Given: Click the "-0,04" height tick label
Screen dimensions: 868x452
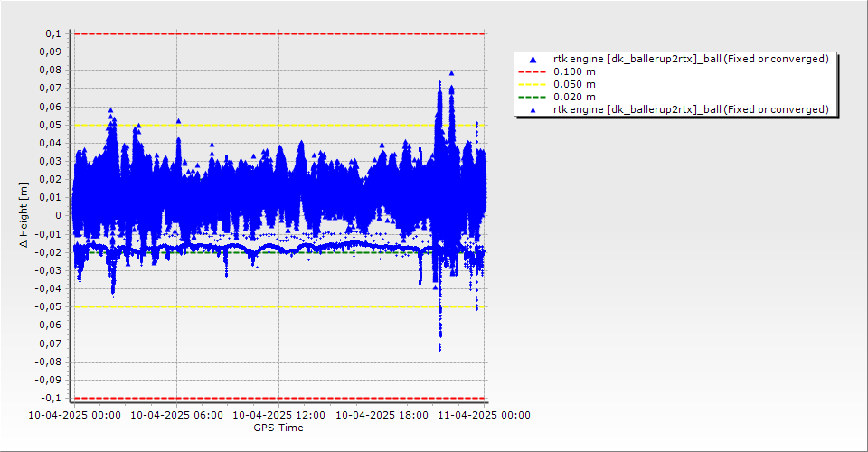Looking at the screenshot, I should 49,288.
